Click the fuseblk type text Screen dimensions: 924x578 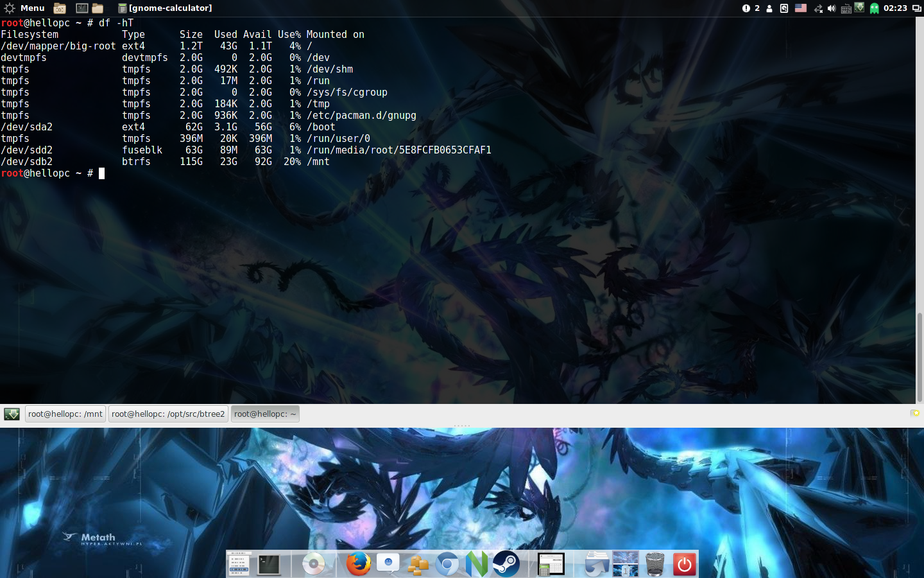point(142,150)
